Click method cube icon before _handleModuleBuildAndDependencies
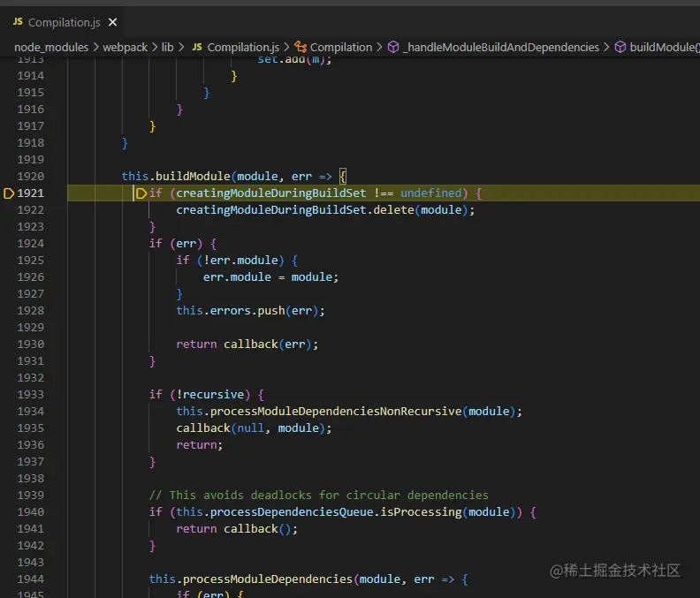700x598 pixels. point(393,47)
